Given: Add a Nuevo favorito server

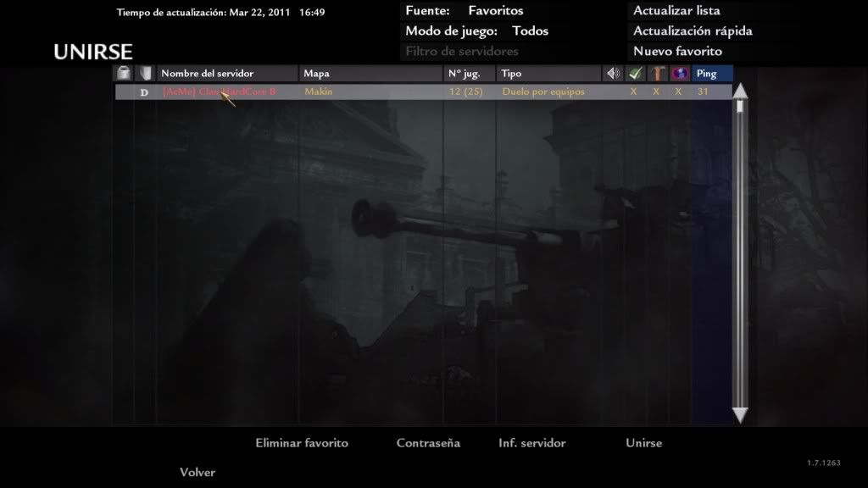Looking at the screenshot, I should [x=677, y=52].
